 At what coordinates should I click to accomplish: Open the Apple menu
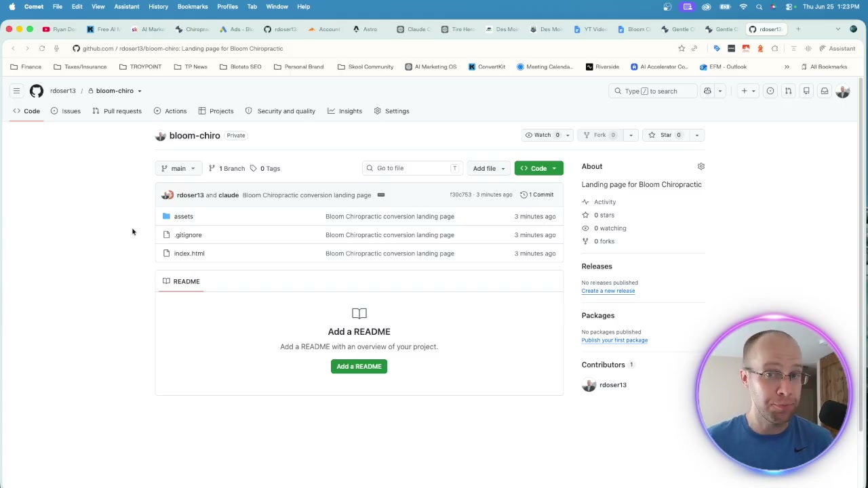12,7
